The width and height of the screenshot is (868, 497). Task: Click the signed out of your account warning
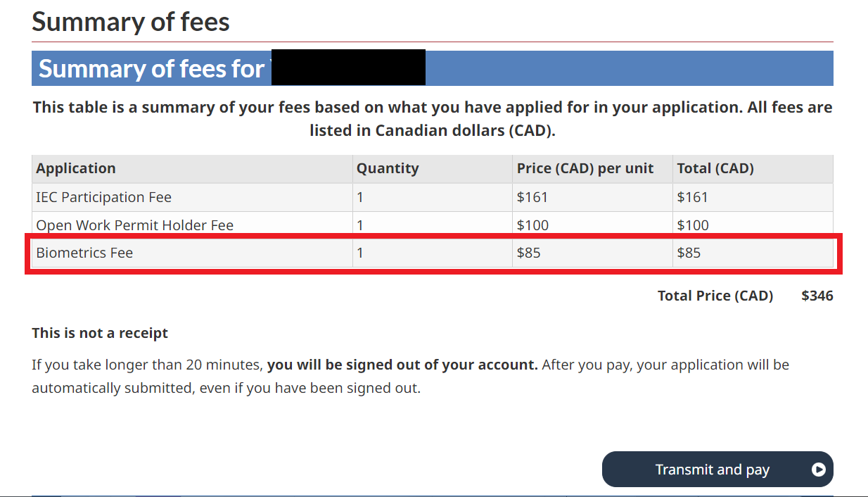coord(402,365)
